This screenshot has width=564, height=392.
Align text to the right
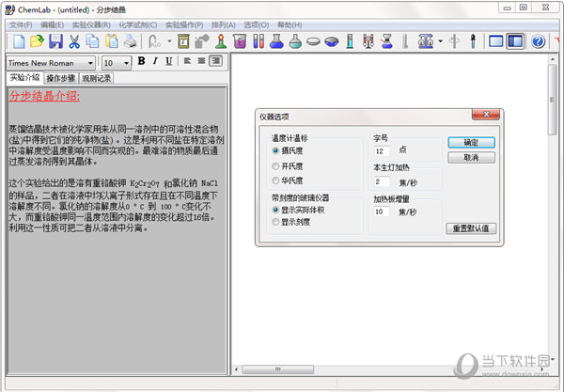click(x=216, y=61)
